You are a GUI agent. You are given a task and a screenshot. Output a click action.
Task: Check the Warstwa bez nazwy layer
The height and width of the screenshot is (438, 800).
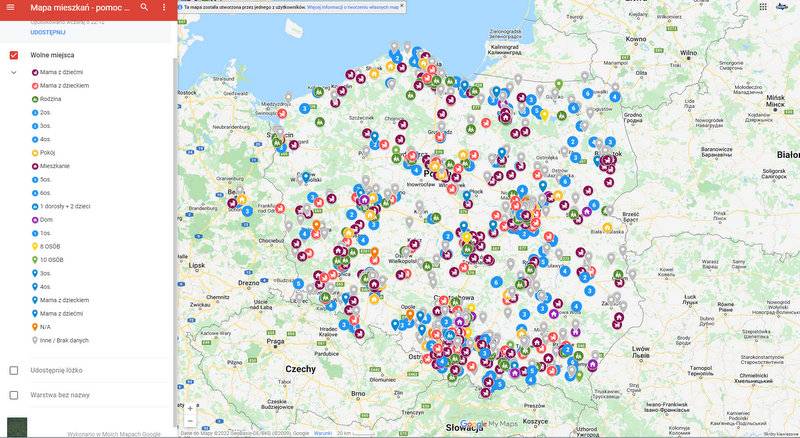[14, 395]
